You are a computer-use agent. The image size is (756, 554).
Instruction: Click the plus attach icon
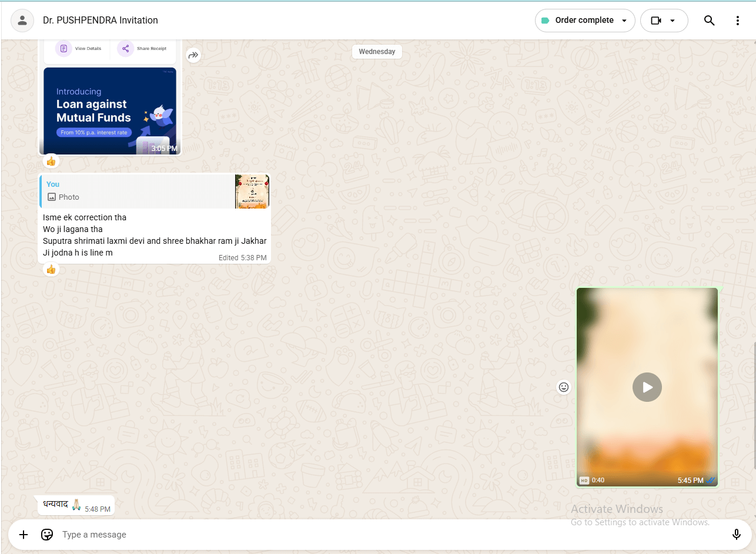[x=24, y=535]
